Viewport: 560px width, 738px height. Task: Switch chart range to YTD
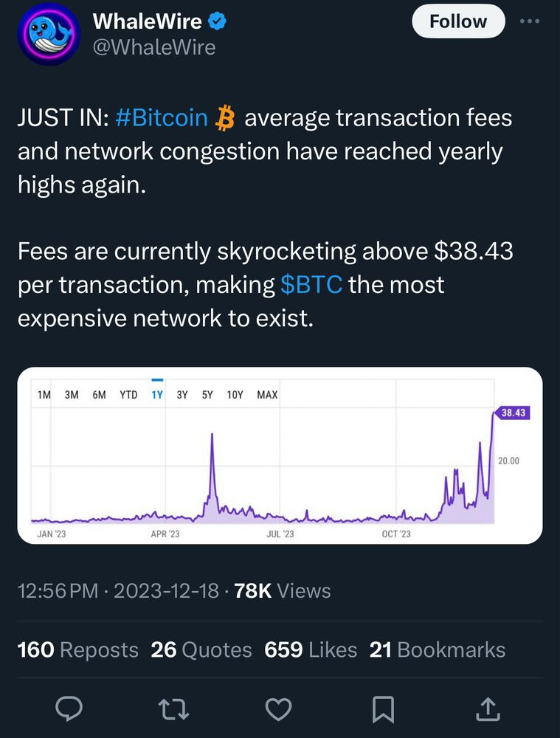128,395
